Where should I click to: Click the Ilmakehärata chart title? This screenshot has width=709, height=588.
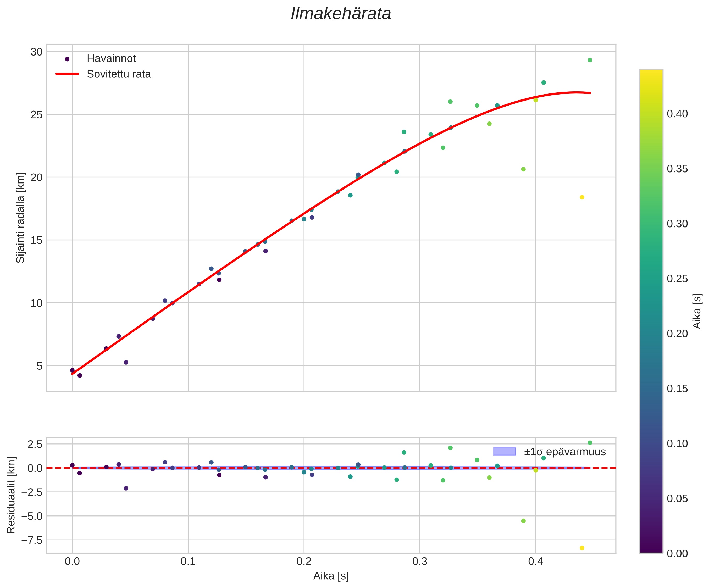pos(341,14)
